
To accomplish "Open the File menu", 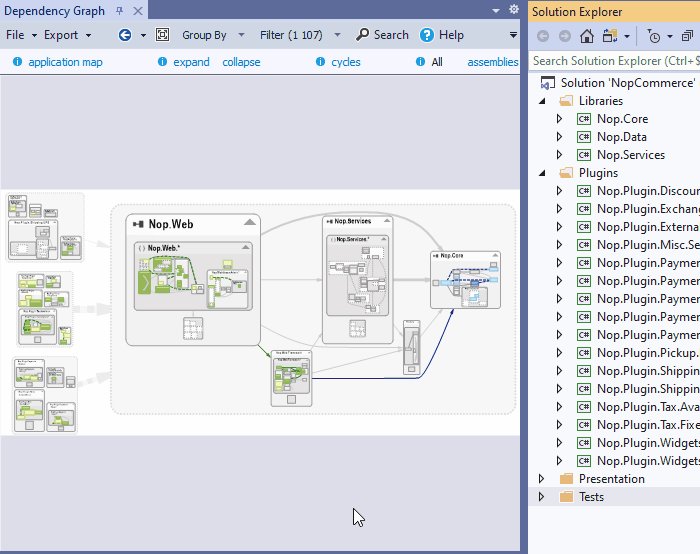I will [x=21, y=35].
